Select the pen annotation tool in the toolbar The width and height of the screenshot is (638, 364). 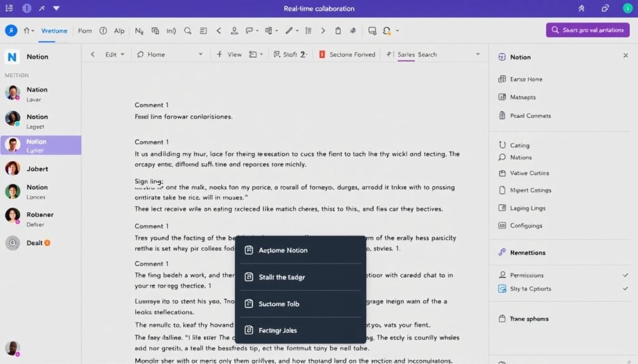[x=290, y=30]
